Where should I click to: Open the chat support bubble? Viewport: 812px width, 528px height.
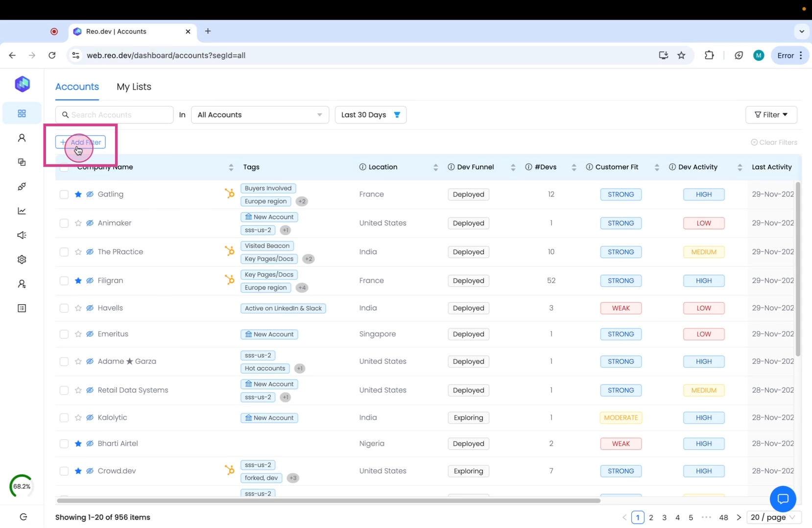click(x=782, y=499)
